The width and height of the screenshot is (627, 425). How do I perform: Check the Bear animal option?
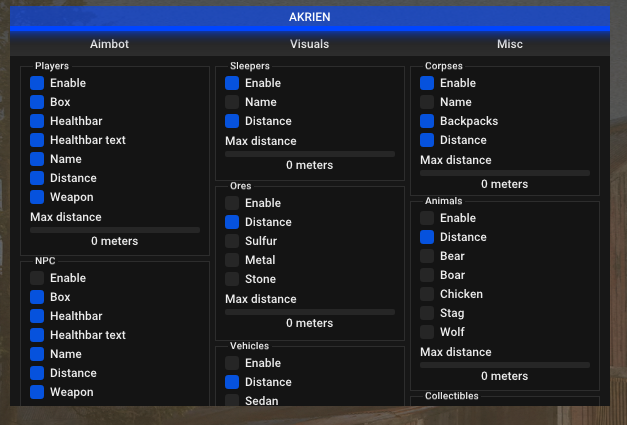[x=427, y=256]
